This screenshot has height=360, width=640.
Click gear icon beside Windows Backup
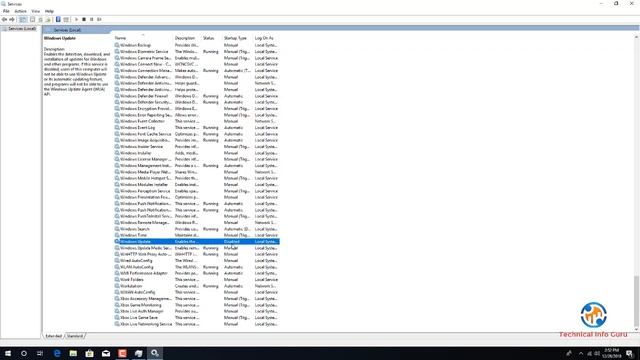[117, 45]
